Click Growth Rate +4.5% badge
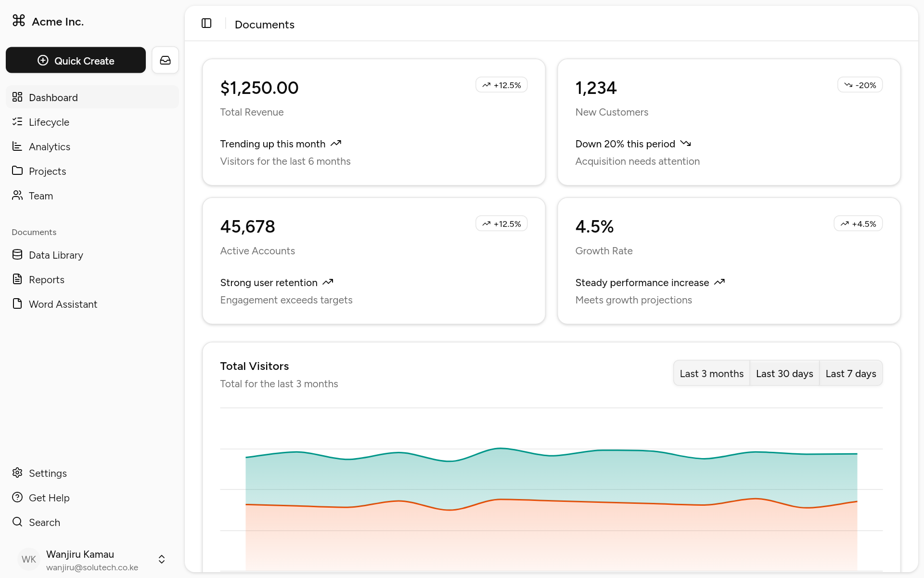The width and height of the screenshot is (924, 578). click(x=858, y=223)
